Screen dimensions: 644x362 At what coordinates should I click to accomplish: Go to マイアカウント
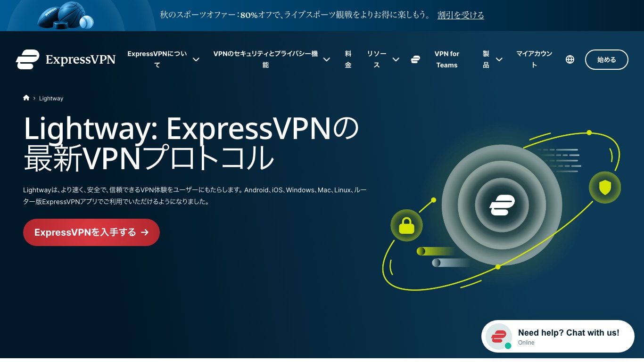(x=534, y=59)
